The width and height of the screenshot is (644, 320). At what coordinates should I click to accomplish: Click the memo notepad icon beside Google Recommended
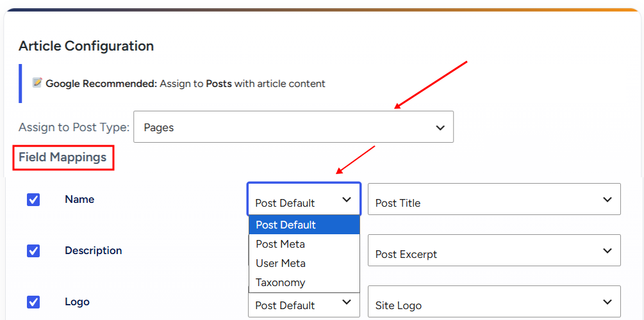[x=37, y=83]
